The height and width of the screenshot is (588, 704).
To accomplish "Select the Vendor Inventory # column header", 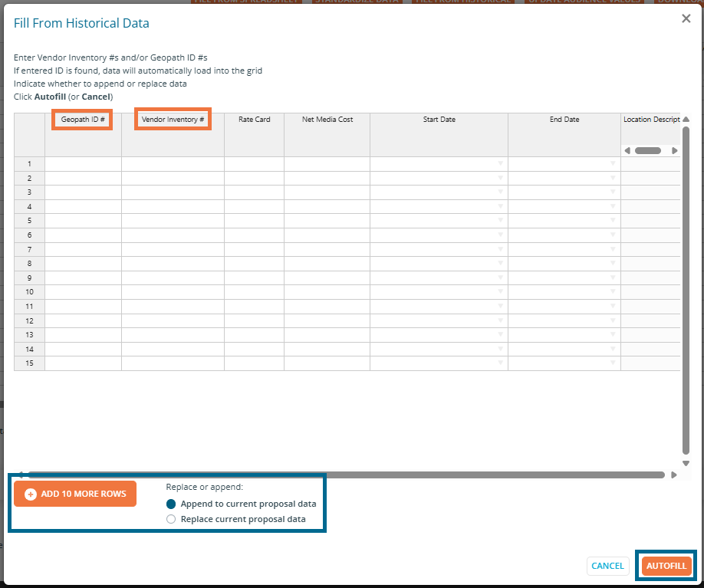I will [173, 120].
